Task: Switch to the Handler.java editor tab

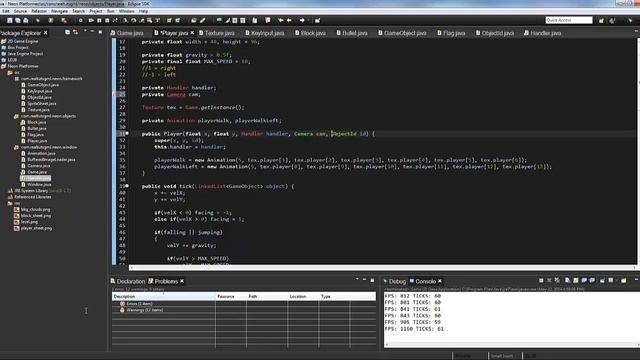Action: click(x=542, y=33)
